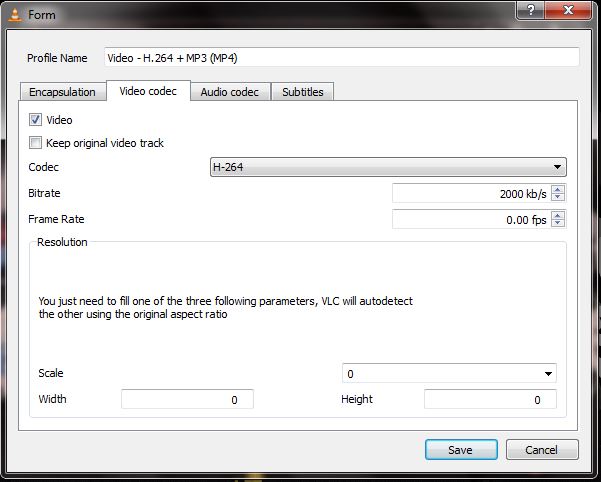Viewport: 601px width, 482px height.
Task: Click the autodetect aspect ratio hint text
Action: 225,308
